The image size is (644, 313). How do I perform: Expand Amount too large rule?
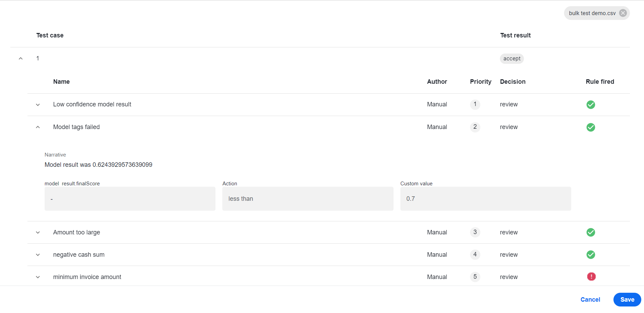click(x=38, y=232)
